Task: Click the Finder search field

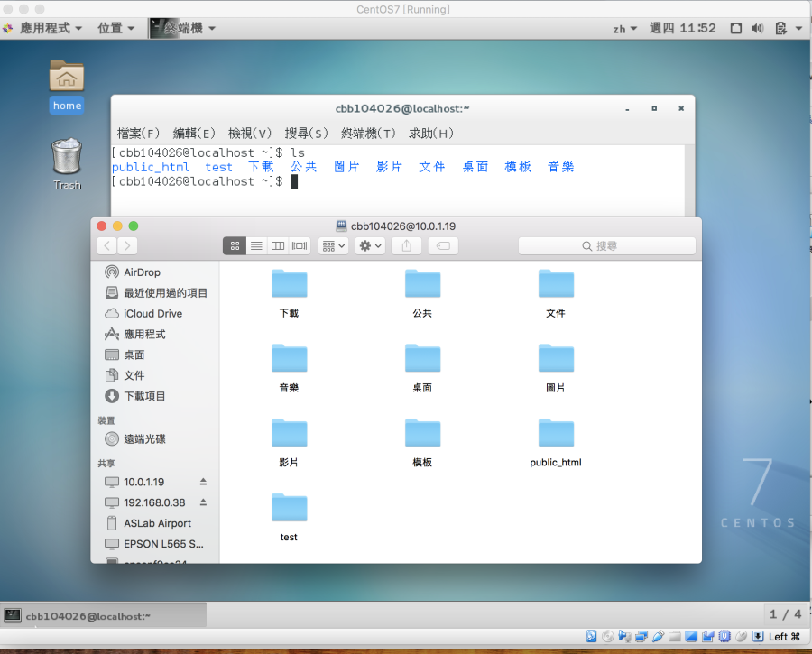Action: (606, 245)
